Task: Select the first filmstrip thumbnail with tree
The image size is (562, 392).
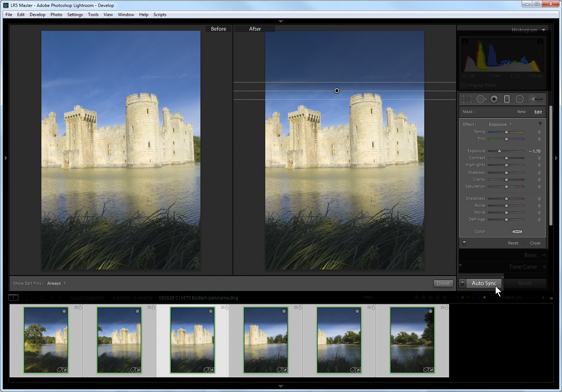Action: click(x=46, y=340)
